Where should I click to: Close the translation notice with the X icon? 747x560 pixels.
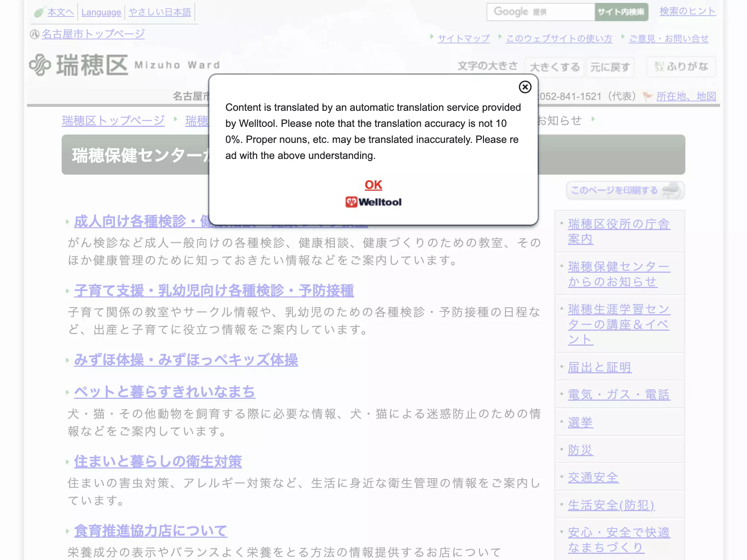click(525, 87)
